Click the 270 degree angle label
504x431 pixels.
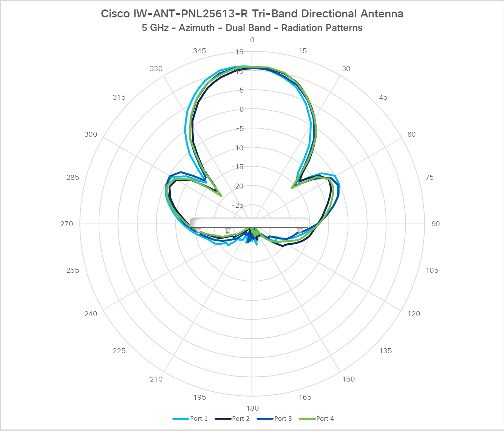66,224
